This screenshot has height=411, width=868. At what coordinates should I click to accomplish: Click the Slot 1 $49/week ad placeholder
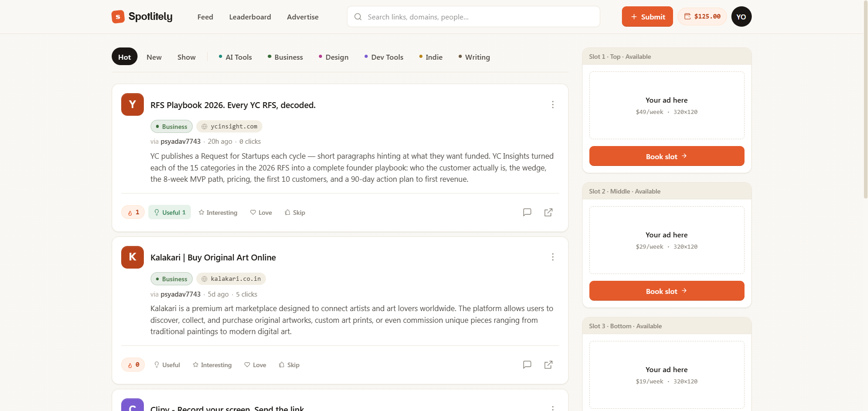pyautogui.click(x=667, y=105)
